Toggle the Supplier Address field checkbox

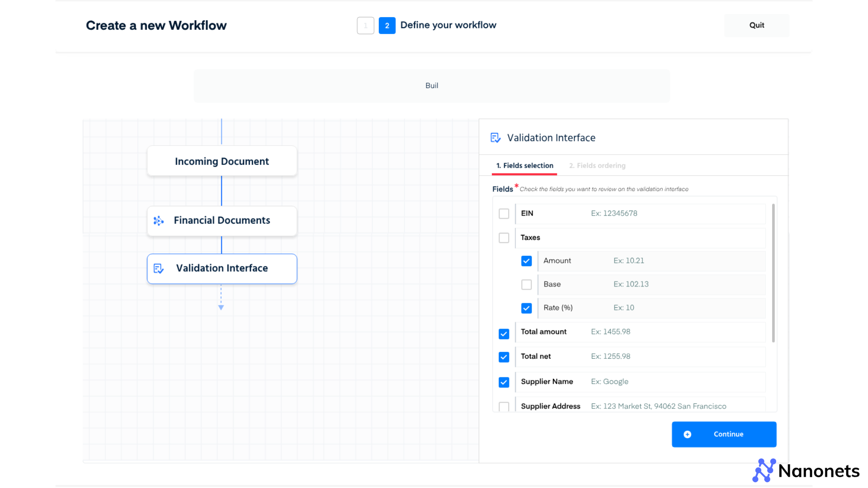click(504, 406)
